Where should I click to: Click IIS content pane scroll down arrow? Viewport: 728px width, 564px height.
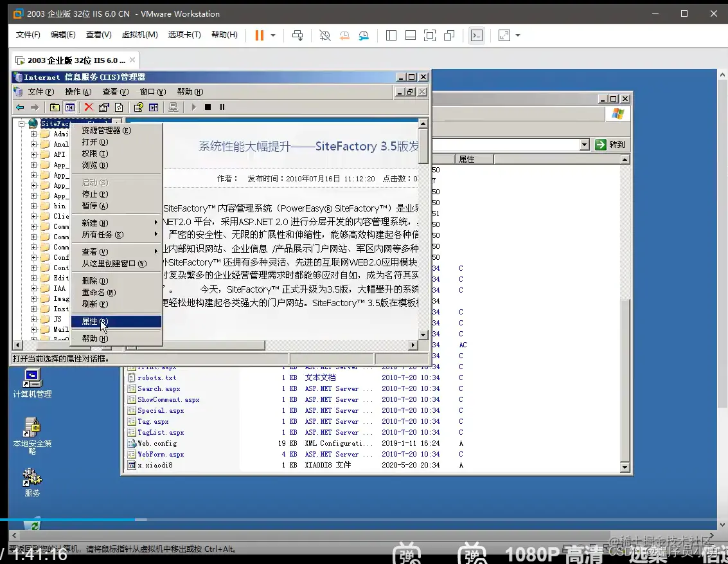point(423,334)
